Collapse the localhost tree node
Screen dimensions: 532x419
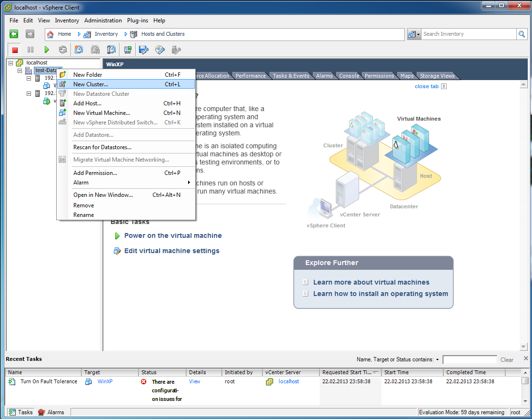coord(10,63)
